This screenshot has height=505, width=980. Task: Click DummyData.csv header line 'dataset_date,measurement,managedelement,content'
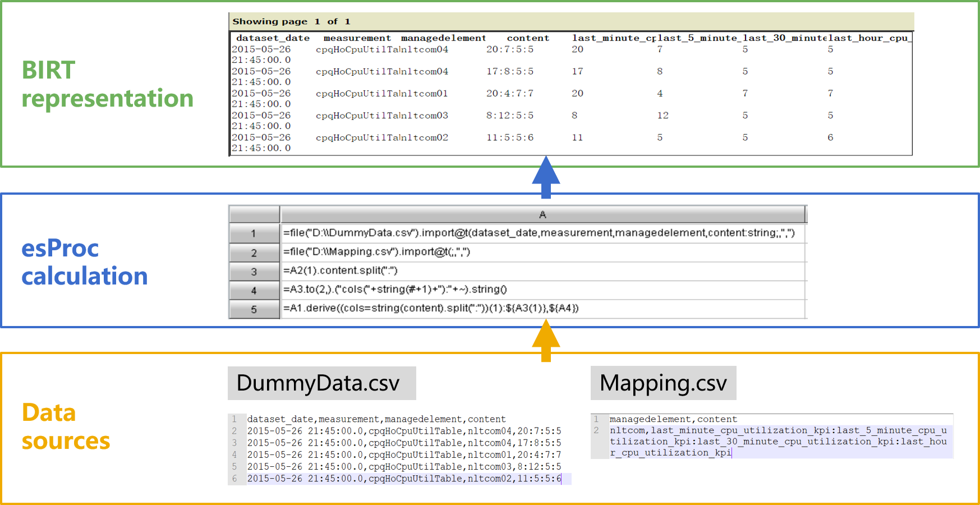pos(376,419)
